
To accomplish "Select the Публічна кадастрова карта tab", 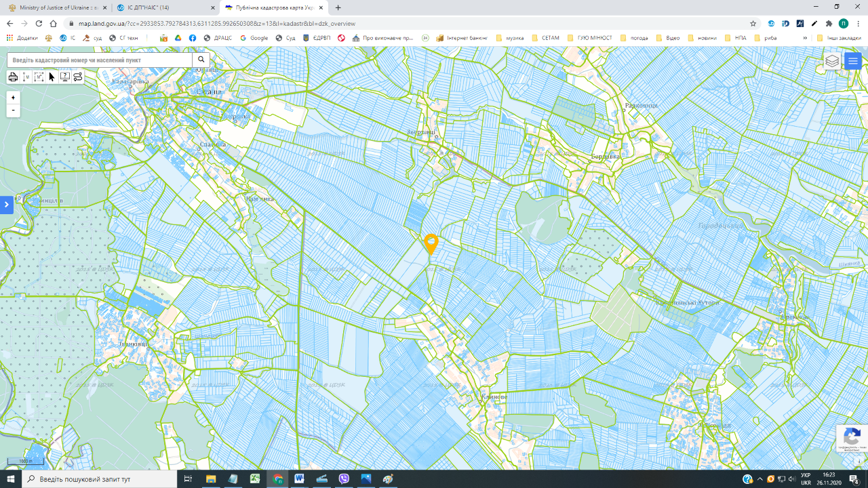I will click(273, 7).
